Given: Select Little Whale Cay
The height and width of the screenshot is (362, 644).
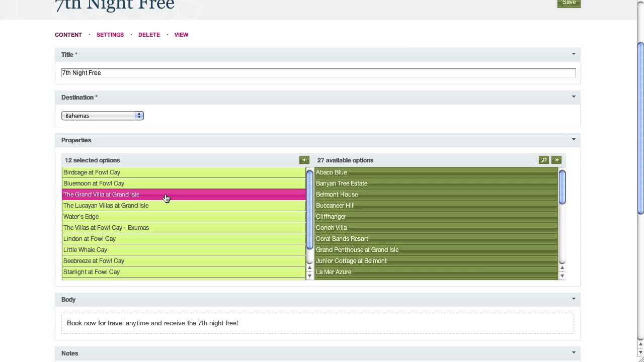Looking at the screenshot, I should click(x=184, y=250).
